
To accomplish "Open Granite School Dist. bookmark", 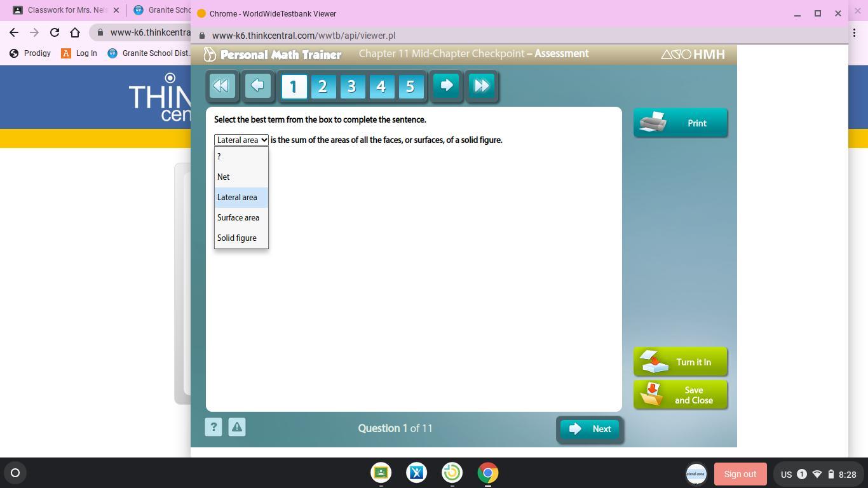I will point(149,53).
